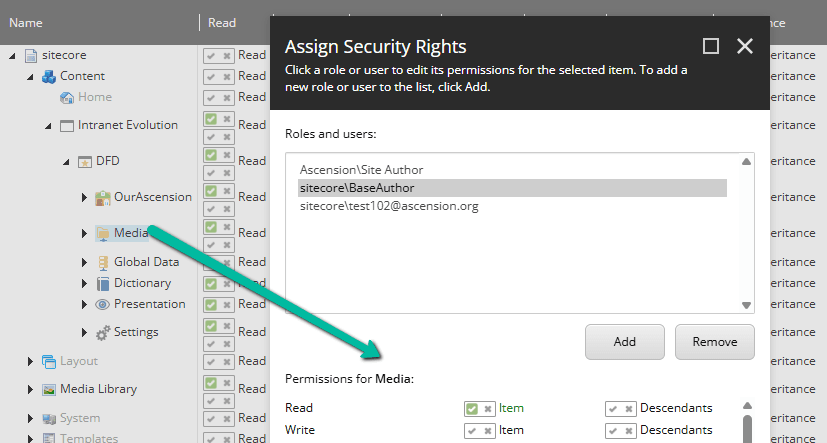Click the DFD star icon
This screenshot has width=827, height=443.
[85, 161]
